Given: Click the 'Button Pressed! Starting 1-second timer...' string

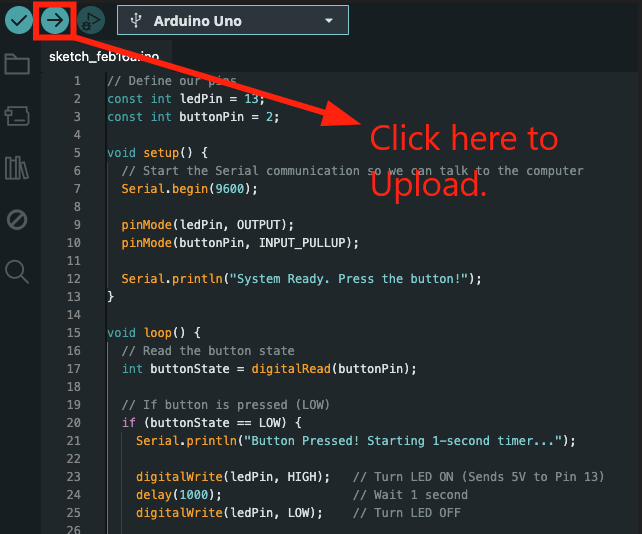Looking at the screenshot, I should point(402,441).
